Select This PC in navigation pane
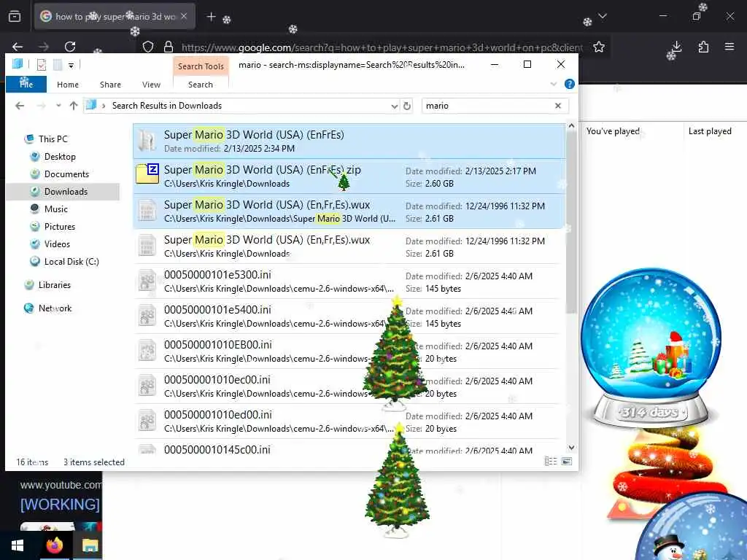Image resolution: width=747 pixels, height=560 pixels. [53, 139]
